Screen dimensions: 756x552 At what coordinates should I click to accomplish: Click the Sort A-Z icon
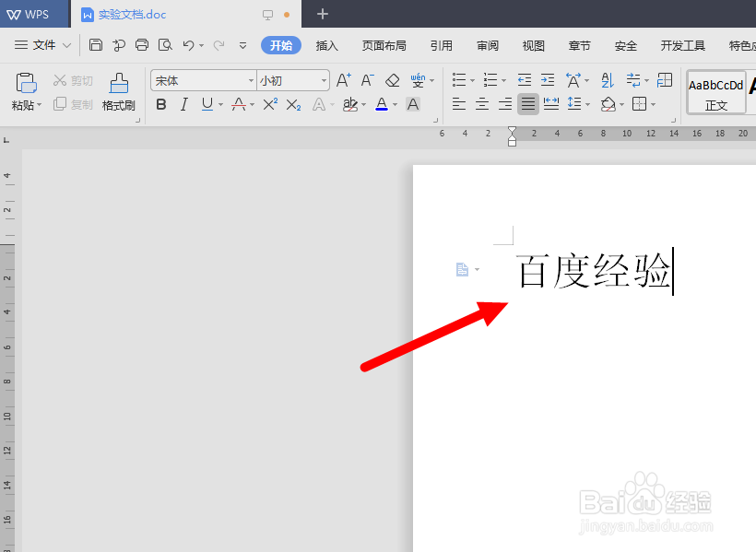click(x=608, y=80)
